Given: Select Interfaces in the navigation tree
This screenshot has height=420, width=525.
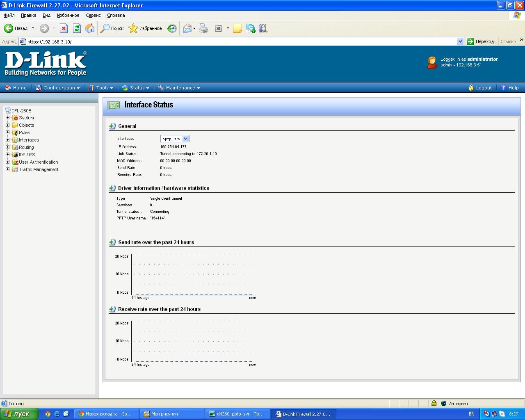Looking at the screenshot, I should click(x=29, y=140).
